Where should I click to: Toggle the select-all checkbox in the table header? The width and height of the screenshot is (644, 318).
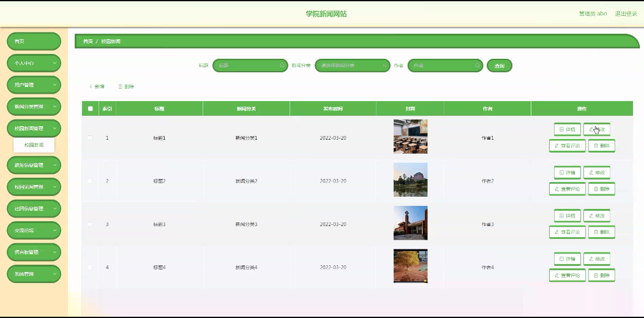pos(91,109)
